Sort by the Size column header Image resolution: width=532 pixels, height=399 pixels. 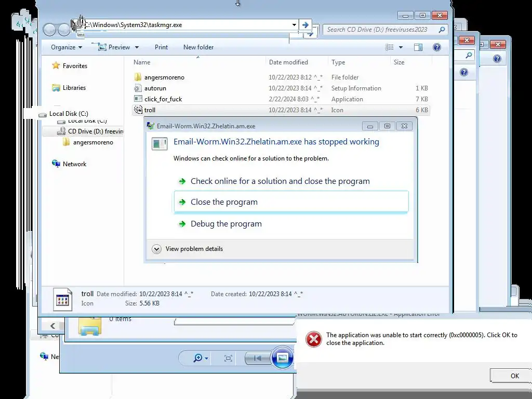coord(399,62)
